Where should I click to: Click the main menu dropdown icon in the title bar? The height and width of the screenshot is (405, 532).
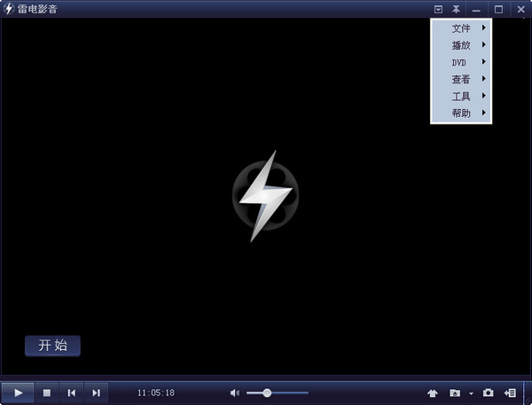tap(438, 9)
